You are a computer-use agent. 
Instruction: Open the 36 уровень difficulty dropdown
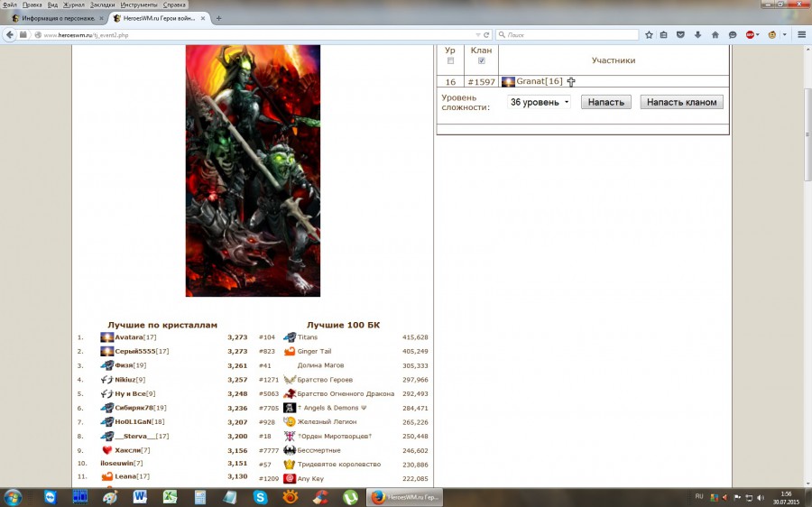tap(540, 102)
